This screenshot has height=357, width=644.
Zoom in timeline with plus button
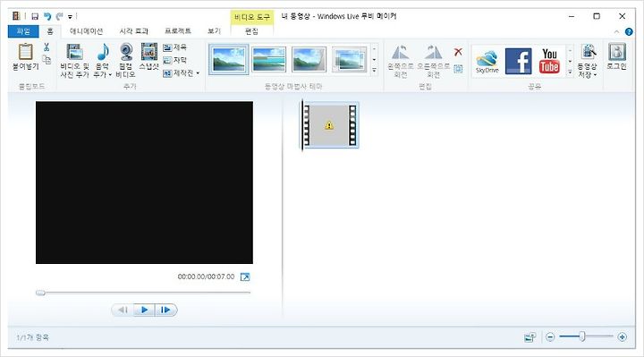(x=623, y=337)
